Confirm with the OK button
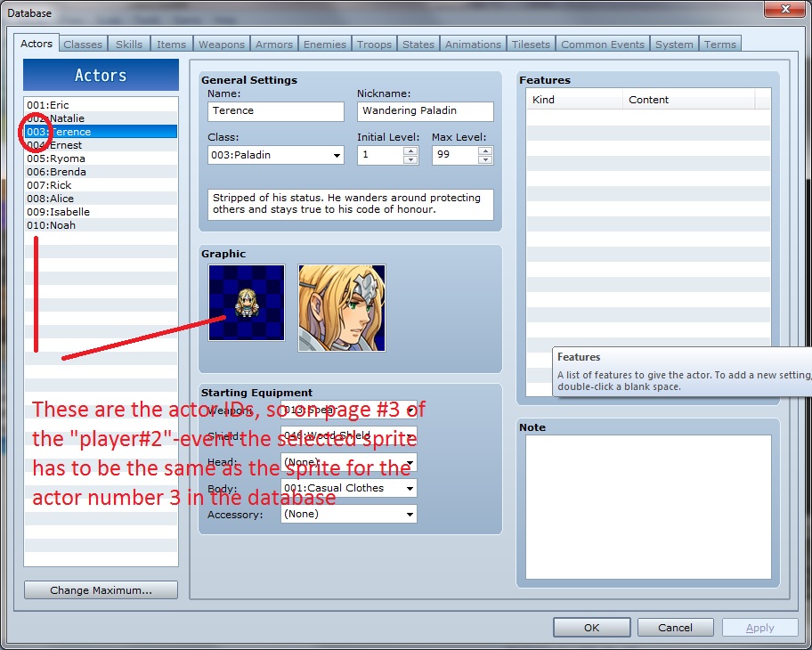Image resolution: width=812 pixels, height=650 pixels. pyautogui.click(x=591, y=628)
